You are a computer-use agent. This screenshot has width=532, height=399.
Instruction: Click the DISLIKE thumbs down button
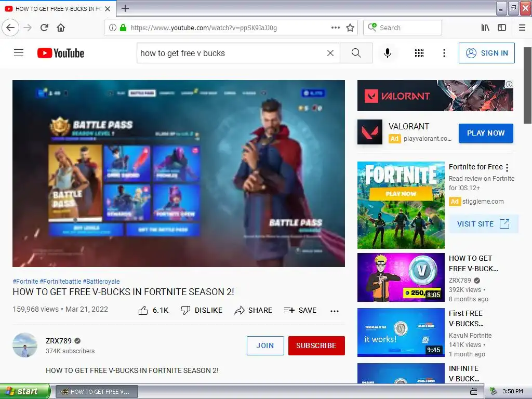click(201, 310)
